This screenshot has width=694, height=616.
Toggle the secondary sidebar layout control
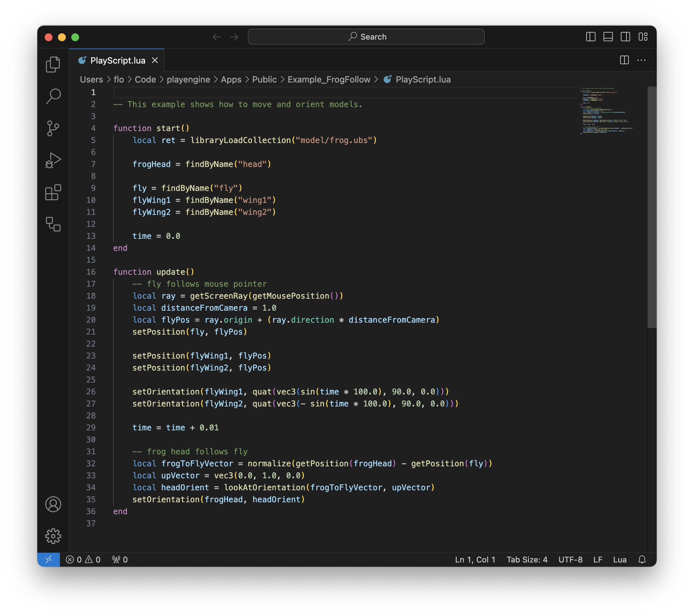click(625, 37)
